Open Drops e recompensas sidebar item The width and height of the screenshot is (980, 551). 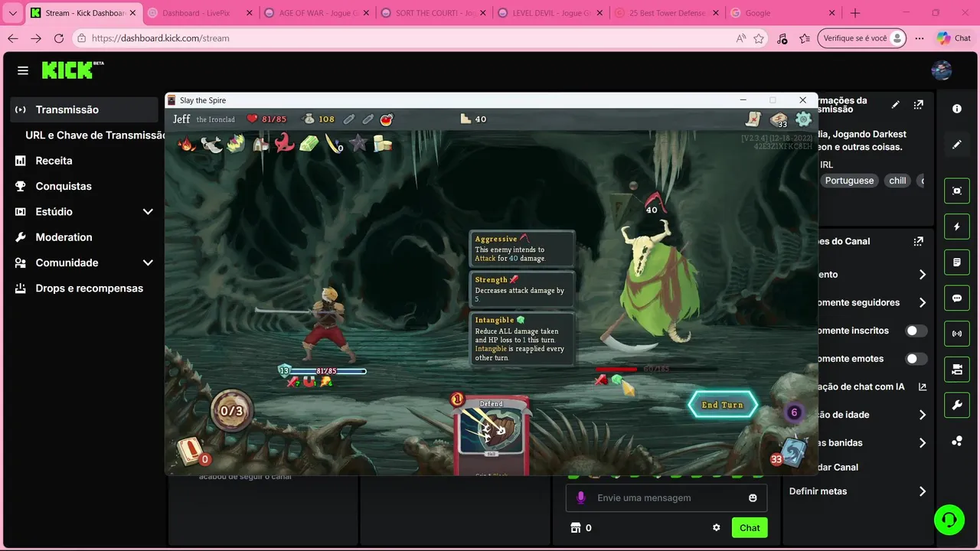[84, 289]
